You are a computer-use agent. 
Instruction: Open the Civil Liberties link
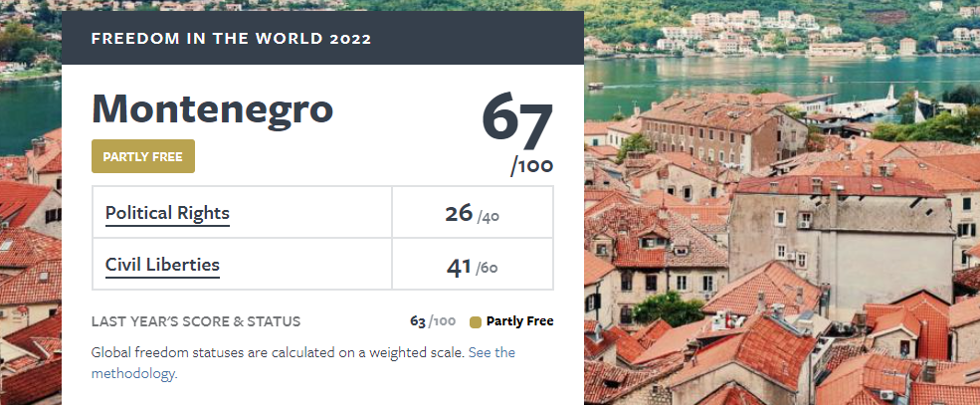point(162,265)
